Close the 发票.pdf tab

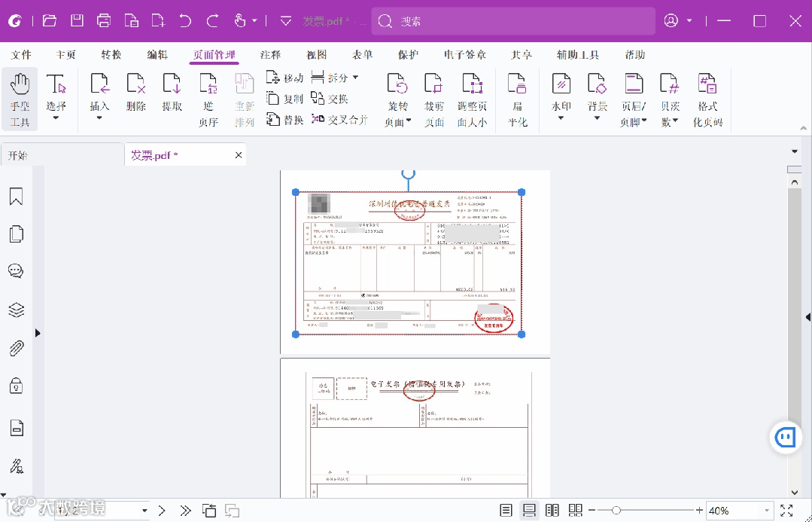[x=239, y=155]
